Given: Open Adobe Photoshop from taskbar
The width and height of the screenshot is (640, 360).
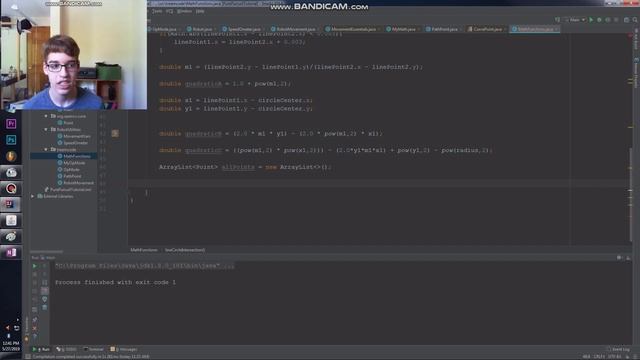Looking at the screenshot, I should pos(11,140).
